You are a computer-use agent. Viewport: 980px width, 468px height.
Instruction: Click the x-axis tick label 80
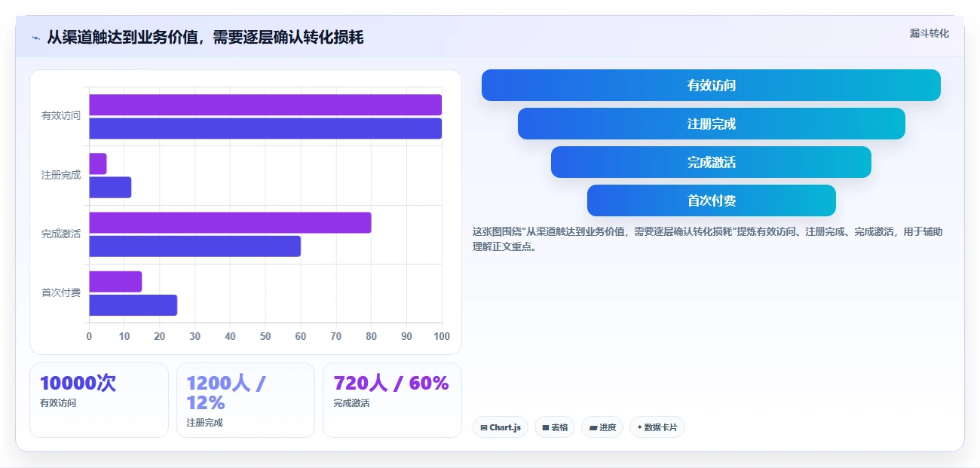coord(371,336)
